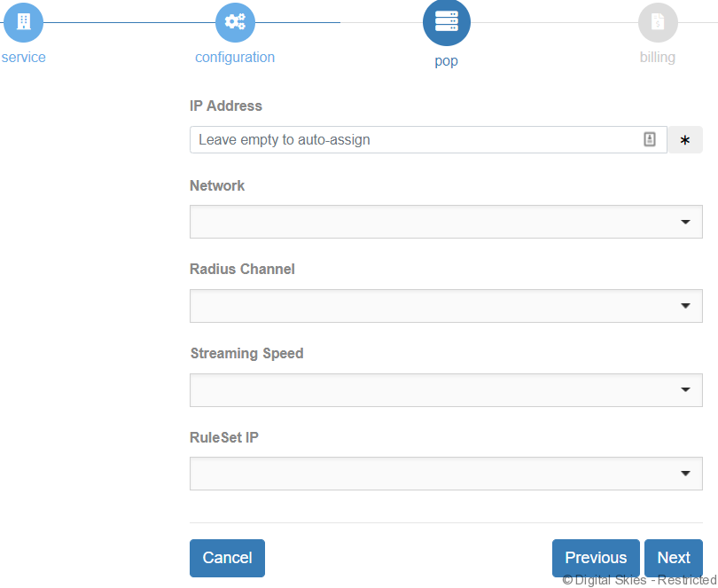Go back with the Previous button
This screenshot has width=718, height=588.
pos(596,558)
